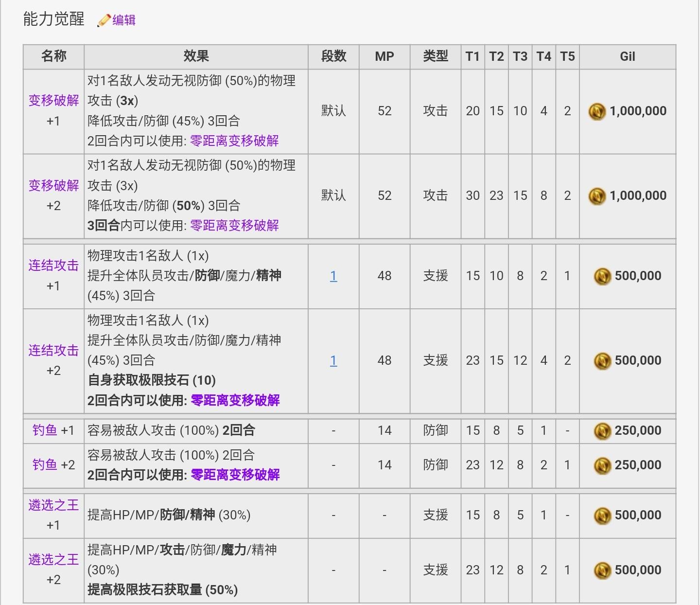Follow 零距离变移破解 link in 连结攻击 +2 row

click(235, 401)
